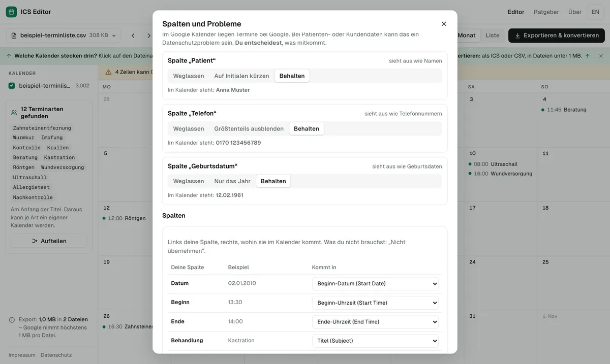Viewport: 610px width, 364px height.
Task: Select Behalten for the Patient column
Action: (x=292, y=76)
